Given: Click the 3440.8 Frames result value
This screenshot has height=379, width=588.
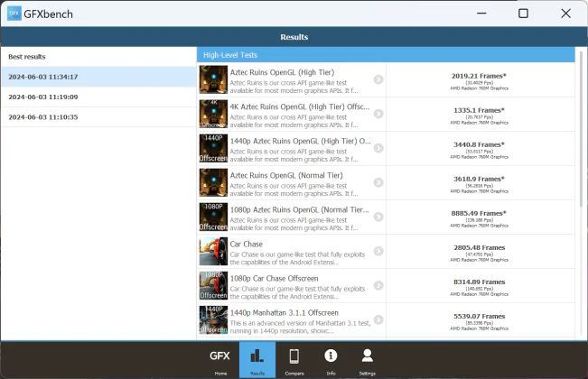Looking at the screenshot, I should click(479, 144).
